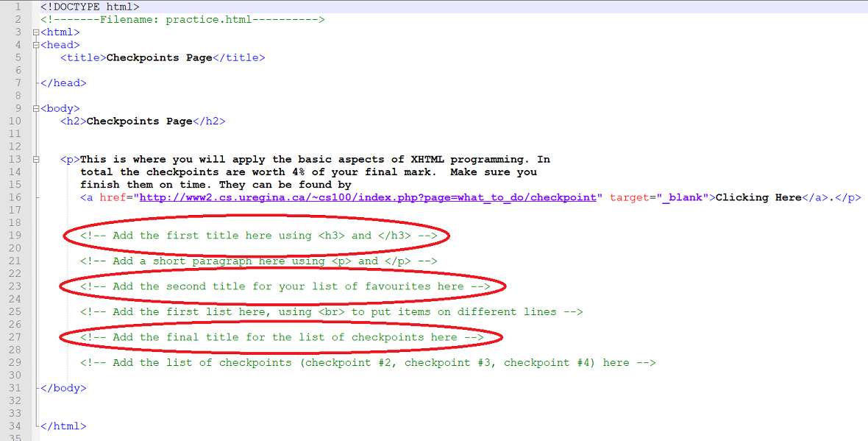Click the 'Add the second title' comment
The height and width of the screenshot is (441, 868).
pyautogui.click(x=285, y=287)
